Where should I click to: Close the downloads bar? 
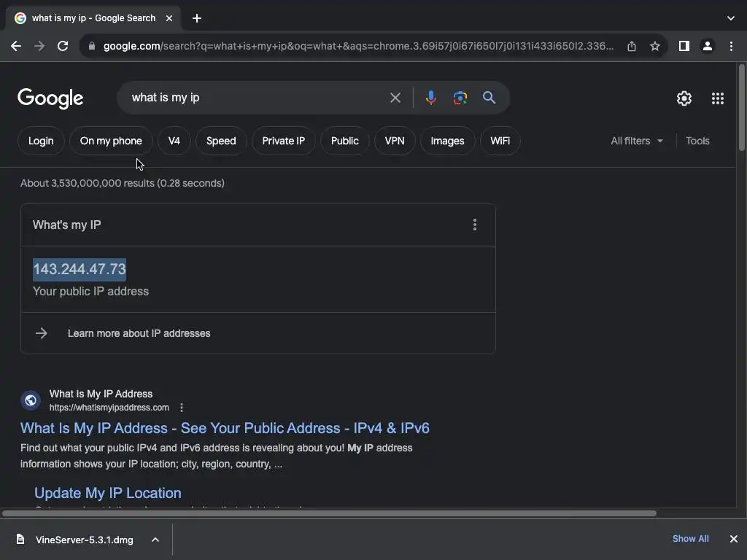point(734,539)
